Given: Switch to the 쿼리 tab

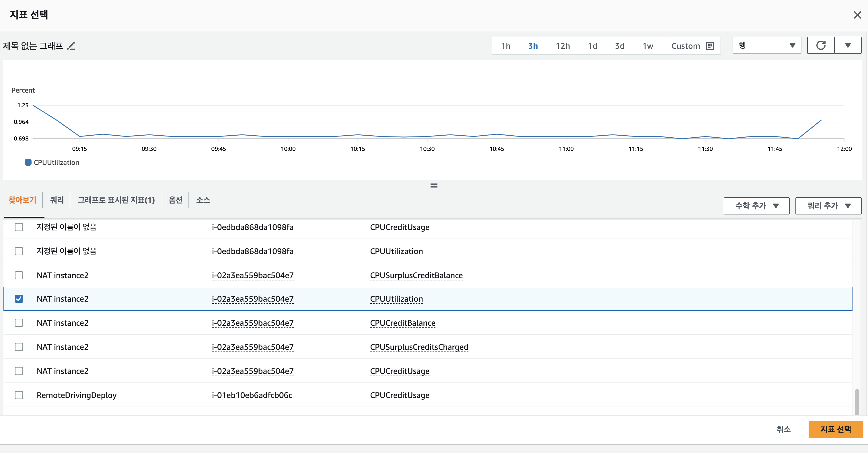Looking at the screenshot, I should (x=57, y=200).
